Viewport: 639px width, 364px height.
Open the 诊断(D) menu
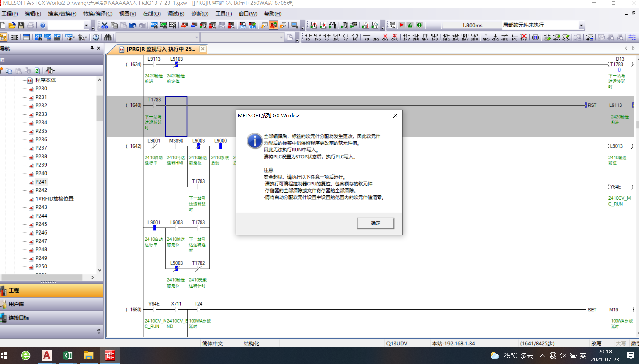(200, 14)
